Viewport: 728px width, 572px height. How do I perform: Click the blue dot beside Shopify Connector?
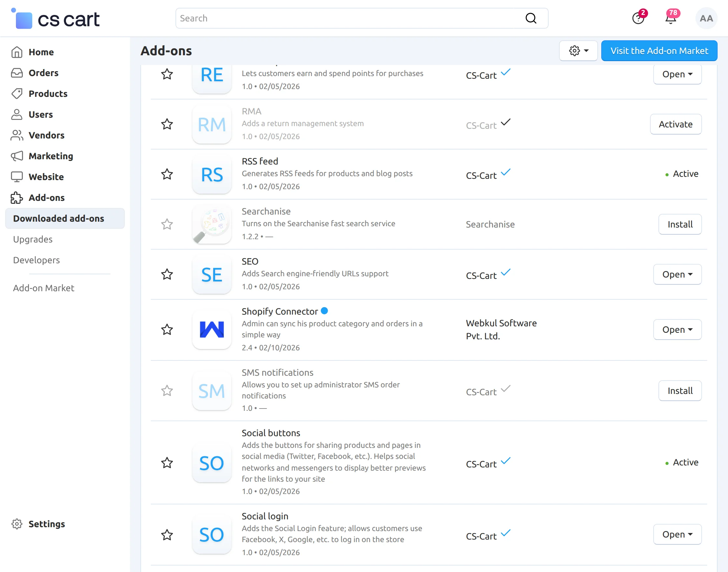[324, 311]
